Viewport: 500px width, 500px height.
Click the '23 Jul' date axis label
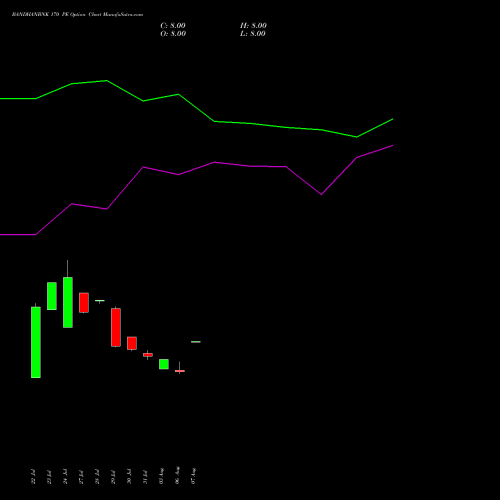coord(49,477)
